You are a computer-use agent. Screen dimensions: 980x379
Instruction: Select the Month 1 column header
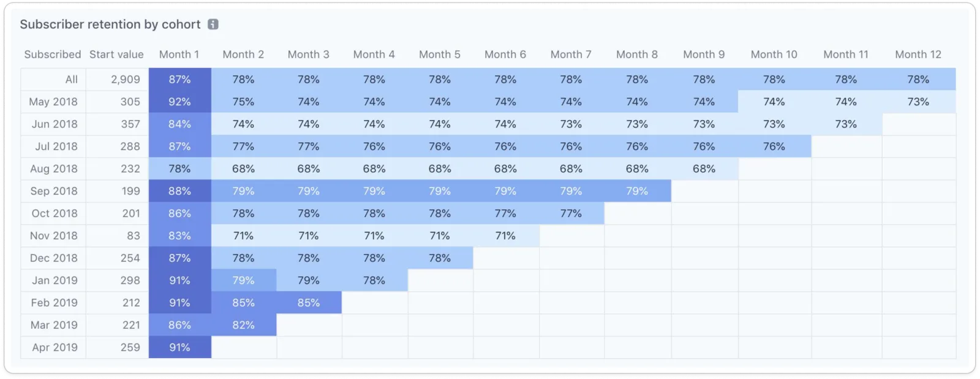click(179, 55)
